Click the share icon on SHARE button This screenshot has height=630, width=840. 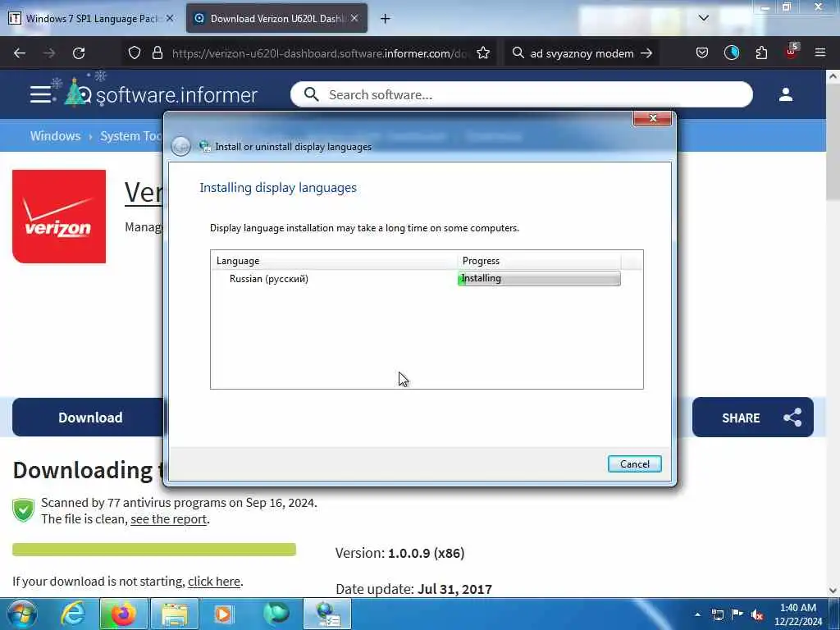(792, 418)
